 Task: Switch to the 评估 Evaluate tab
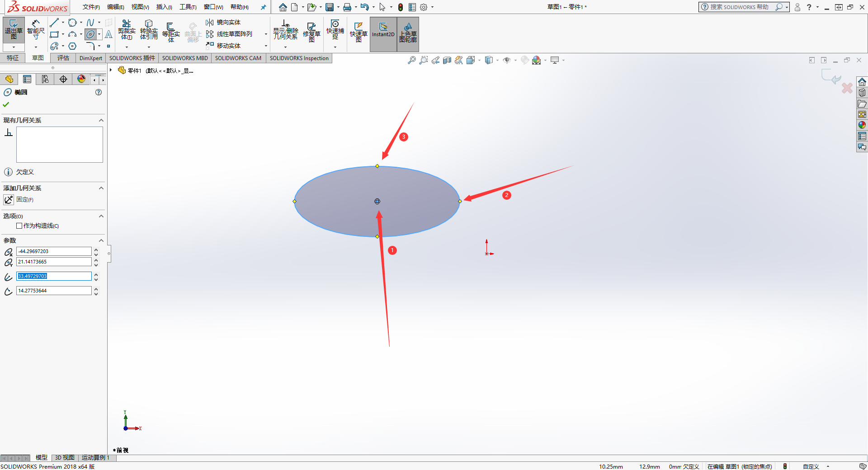pyautogui.click(x=63, y=58)
